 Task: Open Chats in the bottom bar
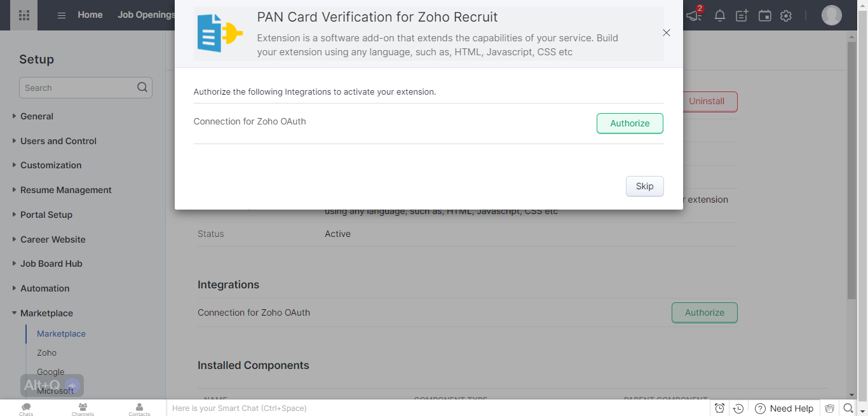pyautogui.click(x=26, y=409)
